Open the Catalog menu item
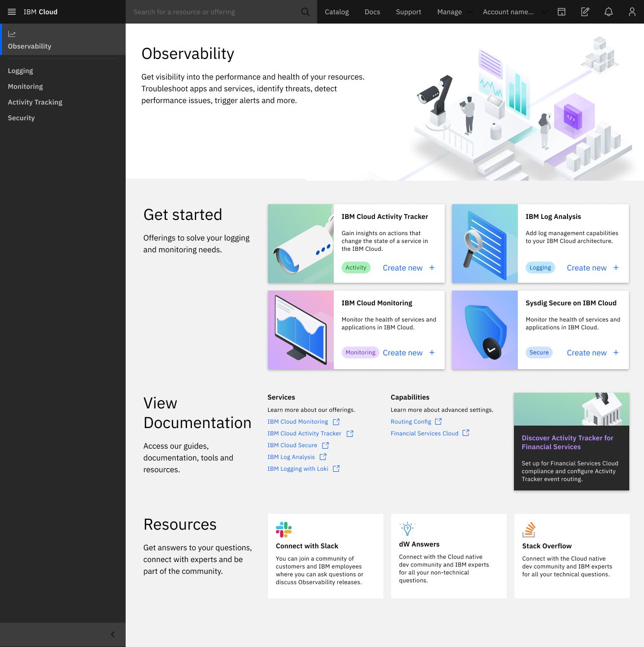The height and width of the screenshot is (647, 644). click(337, 12)
